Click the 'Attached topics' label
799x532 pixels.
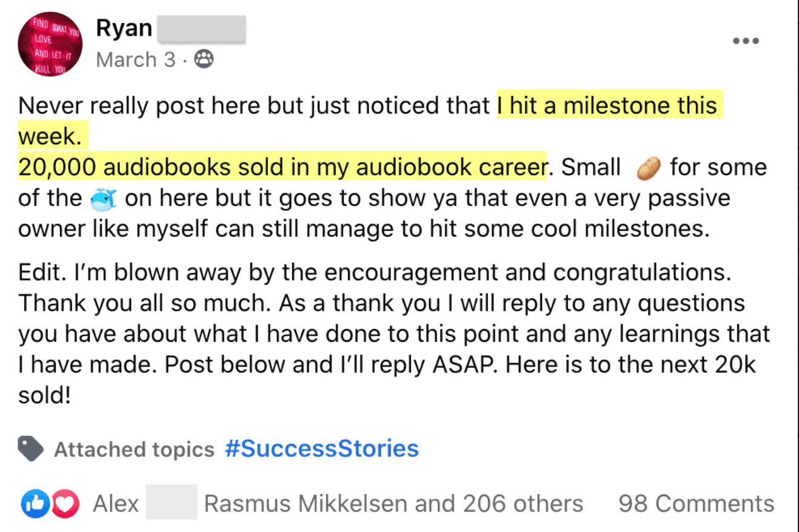[x=134, y=450]
